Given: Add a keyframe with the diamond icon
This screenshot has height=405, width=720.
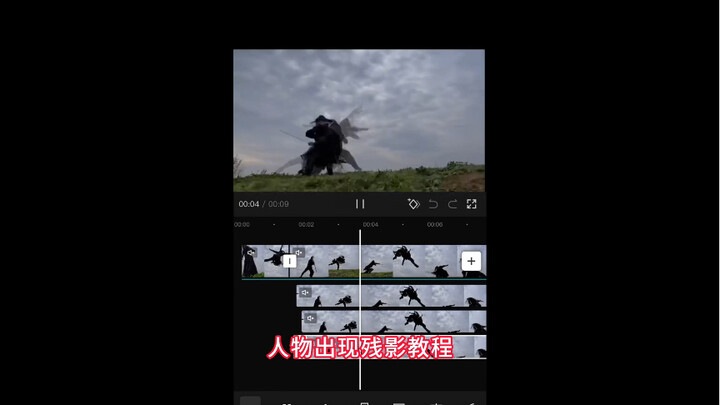Looking at the screenshot, I should click(413, 204).
